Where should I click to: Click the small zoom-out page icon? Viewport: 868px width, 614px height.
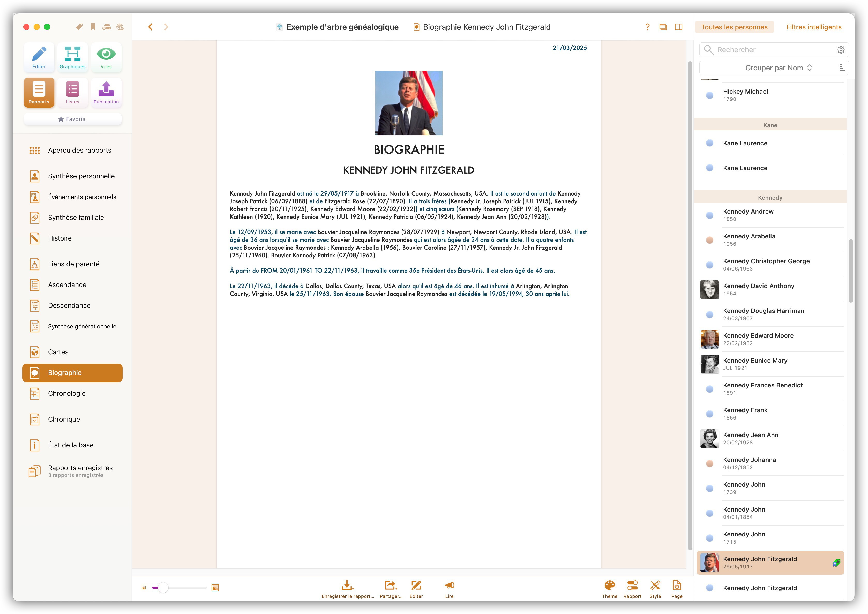click(x=144, y=588)
